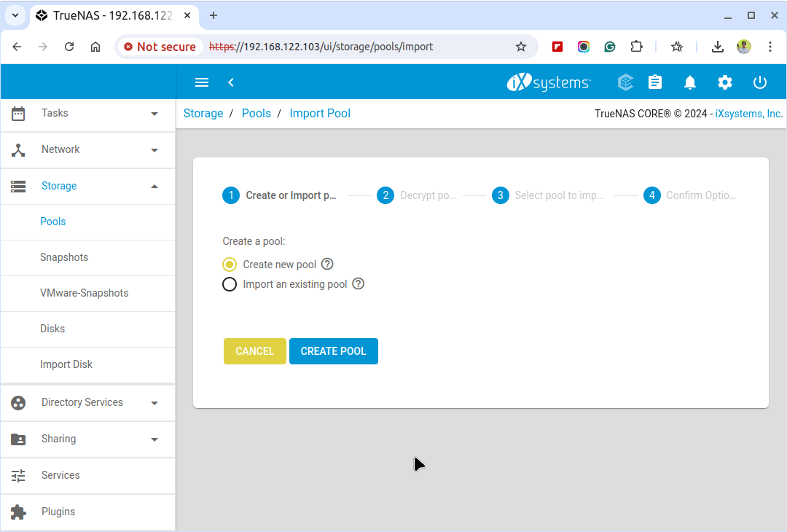The image size is (787, 532).
Task: Expand the Directory Services menu arrow
Action: tap(154, 403)
